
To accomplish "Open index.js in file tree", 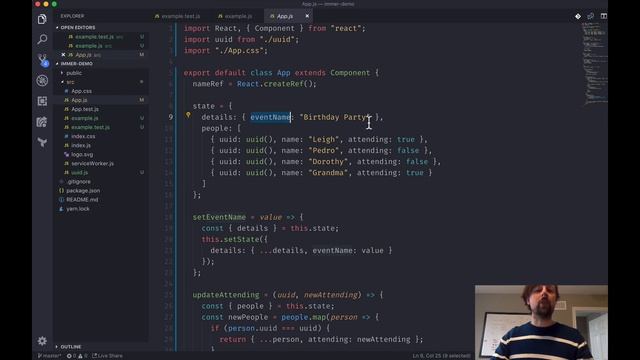I will (x=81, y=145).
